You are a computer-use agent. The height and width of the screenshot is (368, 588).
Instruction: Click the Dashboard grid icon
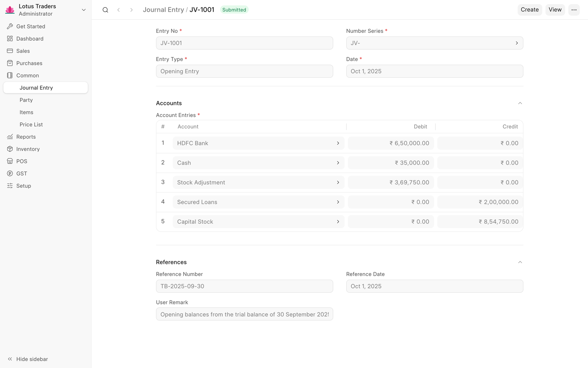(10, 39)
